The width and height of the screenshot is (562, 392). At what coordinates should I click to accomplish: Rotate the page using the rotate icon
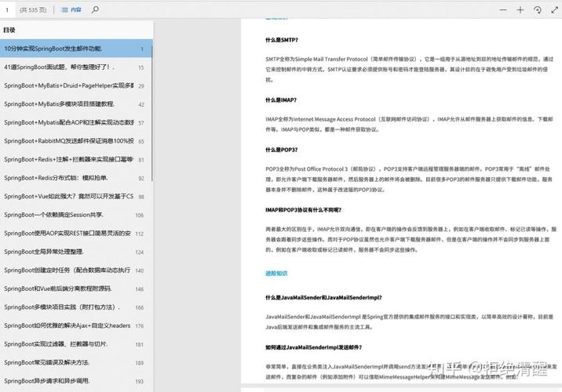click(537, 10)
